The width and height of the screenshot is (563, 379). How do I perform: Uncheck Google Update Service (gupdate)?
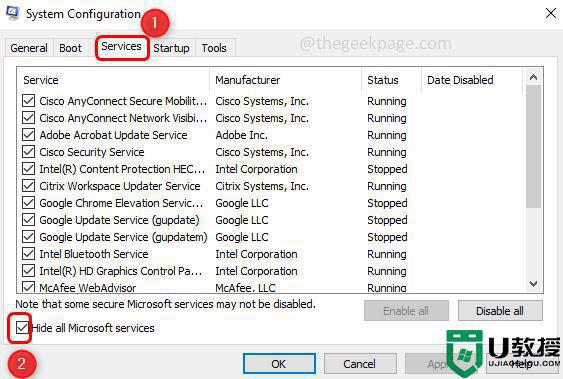(28, 220)
